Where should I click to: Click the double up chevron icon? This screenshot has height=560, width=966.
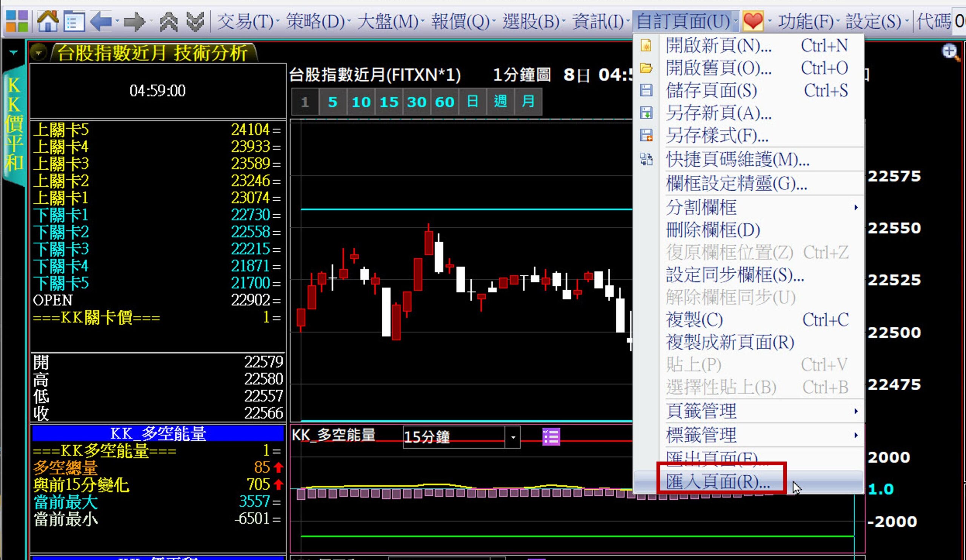(169, 22)
